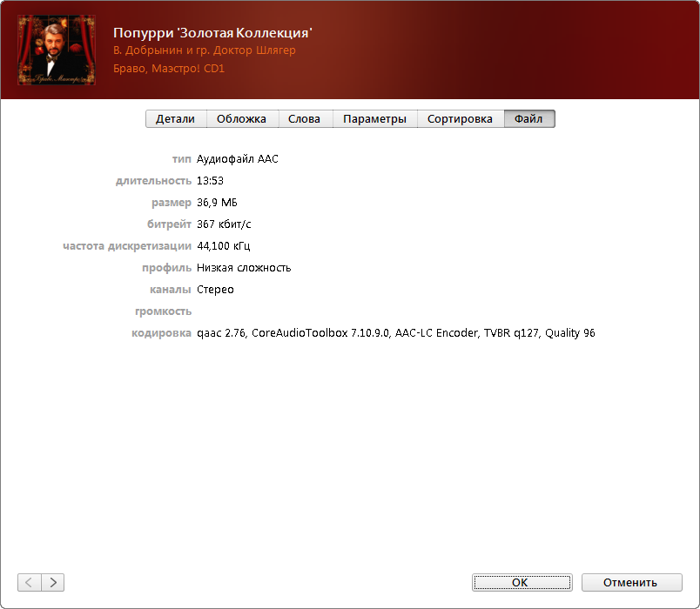
Task: Click the previous track arrow button
Action: tap(29, 582)
